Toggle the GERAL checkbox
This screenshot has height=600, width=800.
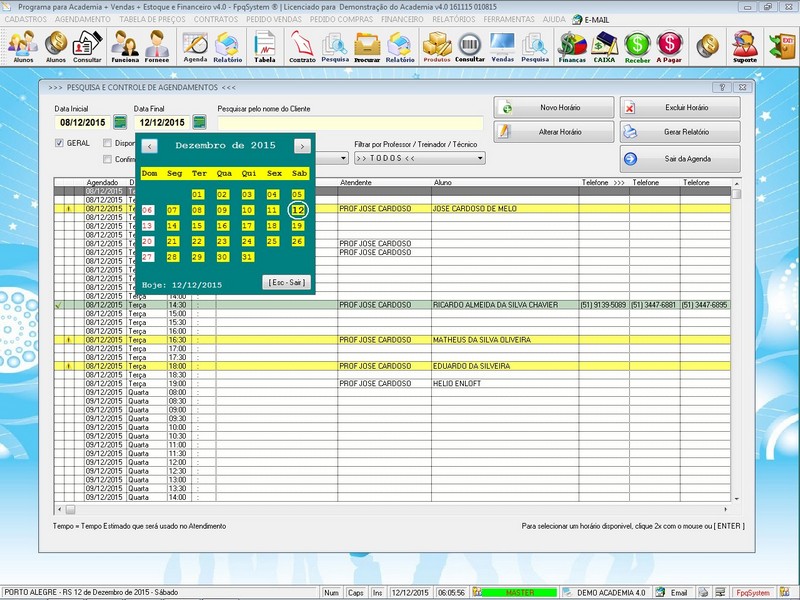(59, 143)
